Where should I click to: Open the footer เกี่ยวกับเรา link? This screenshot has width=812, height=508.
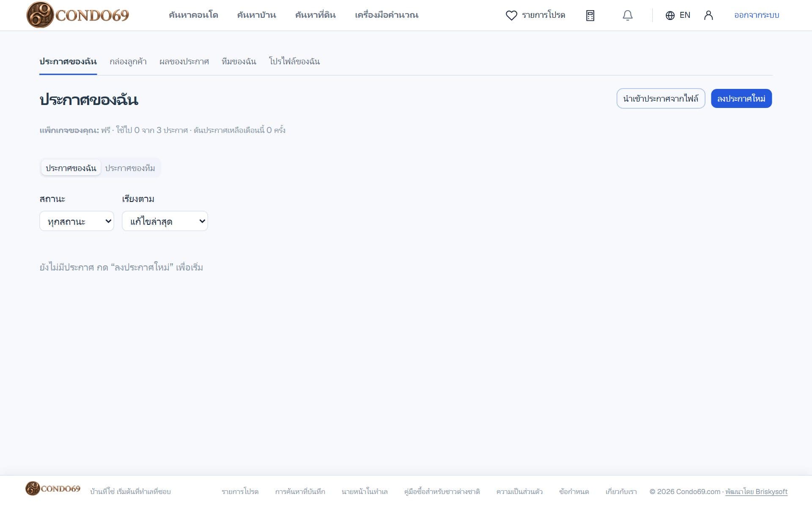(621, 491)
